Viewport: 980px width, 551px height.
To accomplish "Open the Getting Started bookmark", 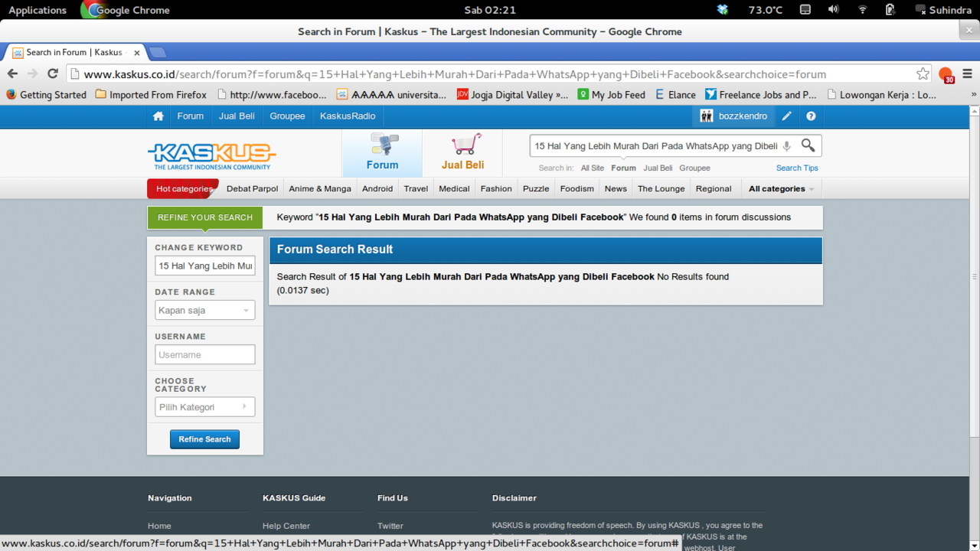I will [46, 95].
